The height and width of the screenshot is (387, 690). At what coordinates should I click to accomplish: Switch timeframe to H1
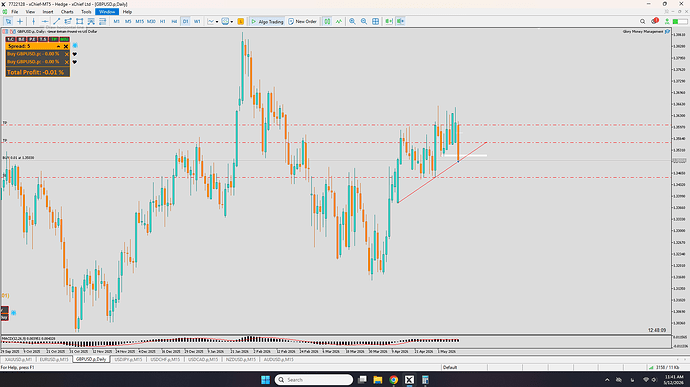(162, 21)
